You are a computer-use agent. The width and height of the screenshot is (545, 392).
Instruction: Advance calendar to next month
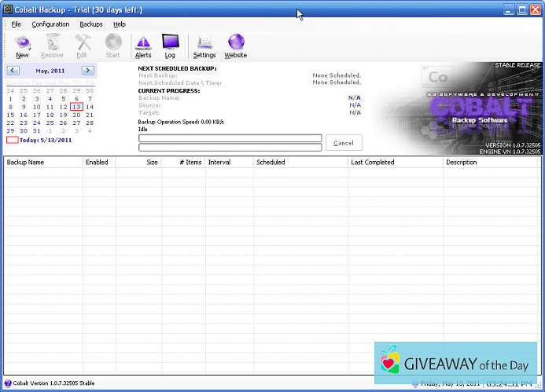coord(88,71)
